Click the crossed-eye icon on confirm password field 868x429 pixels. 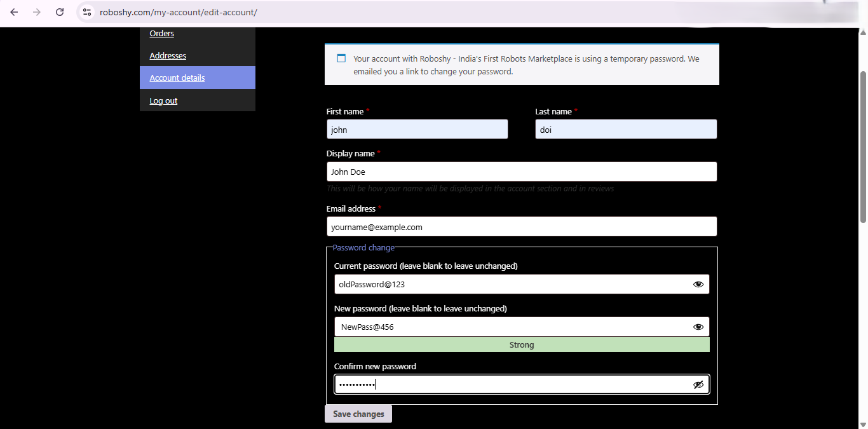click(698, 384)
